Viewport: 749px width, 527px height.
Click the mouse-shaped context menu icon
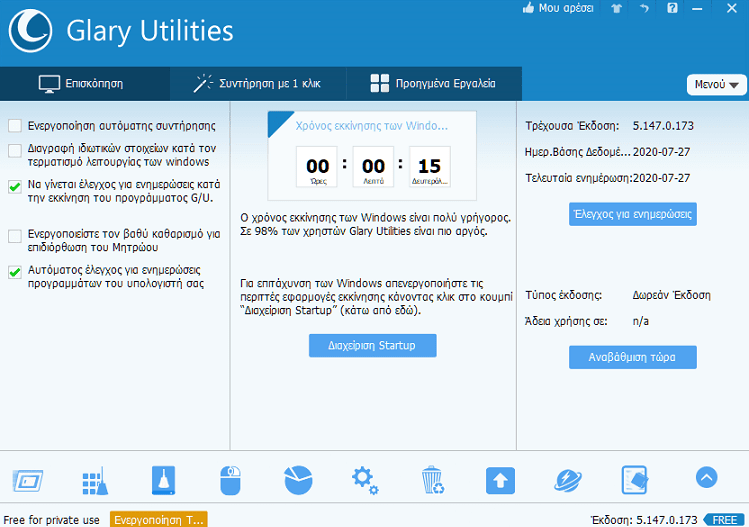(x=230, y=480)
